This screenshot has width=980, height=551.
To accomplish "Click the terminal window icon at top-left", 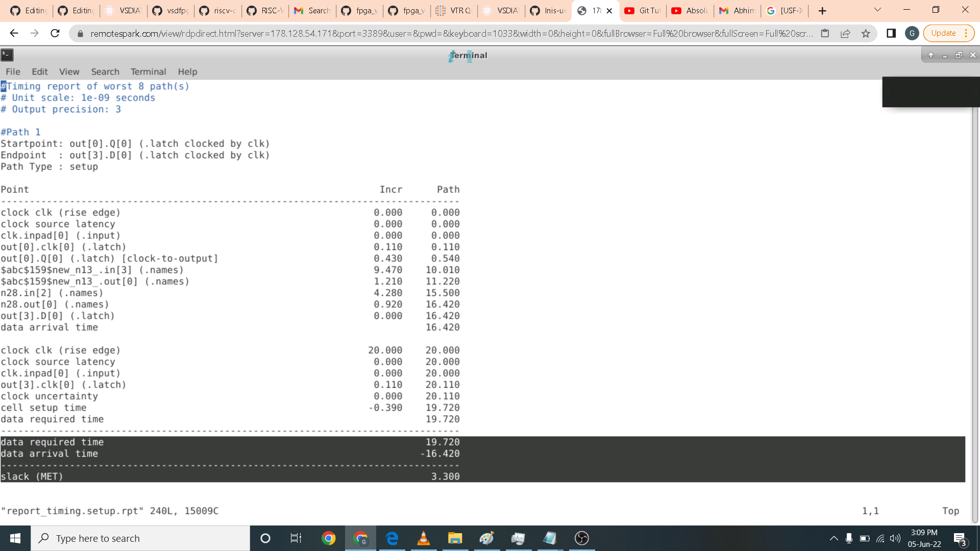I will click(7, 55).
